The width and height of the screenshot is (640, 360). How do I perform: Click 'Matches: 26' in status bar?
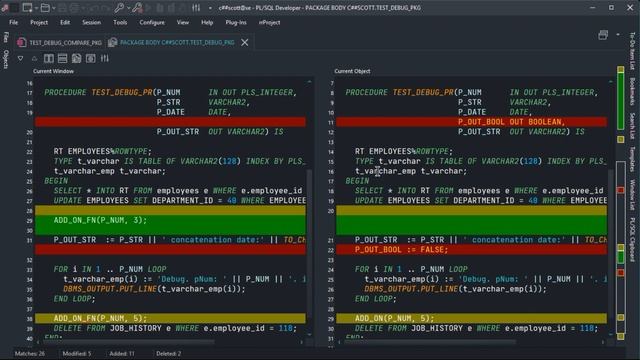[x=30, y=353]
